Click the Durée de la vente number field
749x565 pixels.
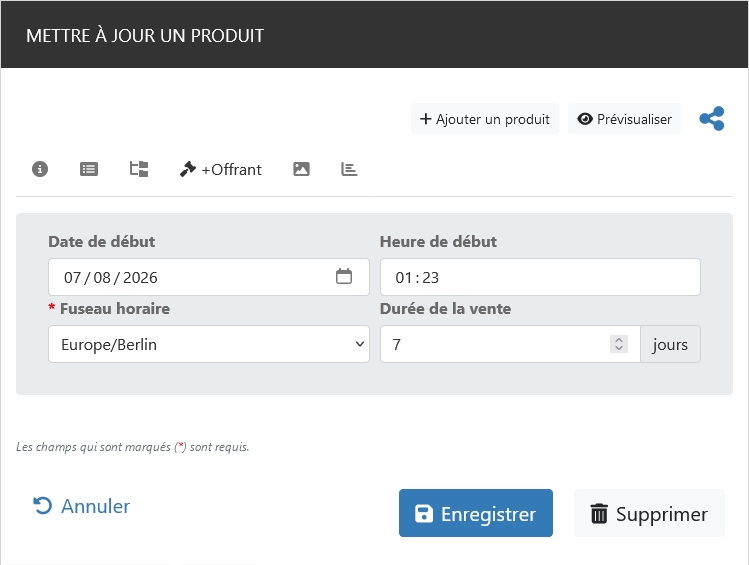[495, 344]
